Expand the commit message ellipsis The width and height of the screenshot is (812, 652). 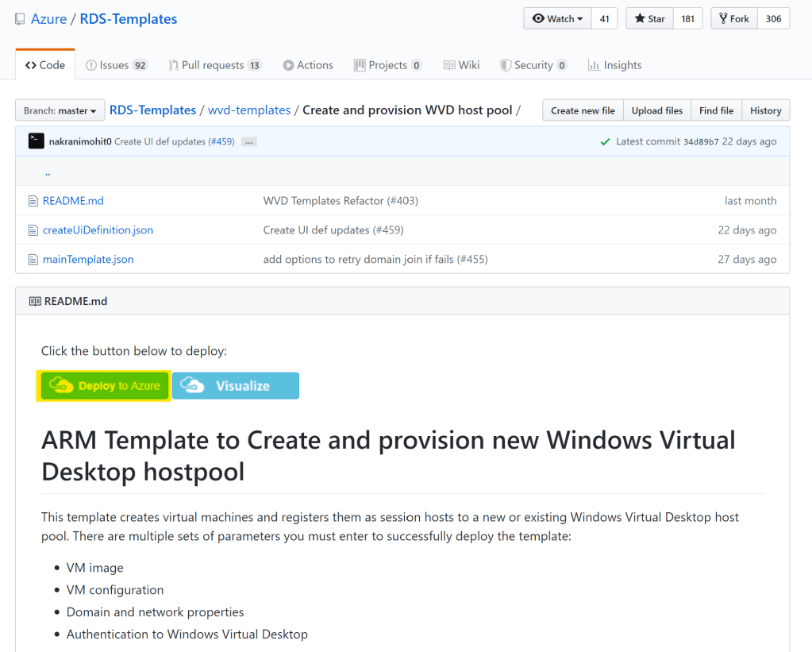coord(249,142)
